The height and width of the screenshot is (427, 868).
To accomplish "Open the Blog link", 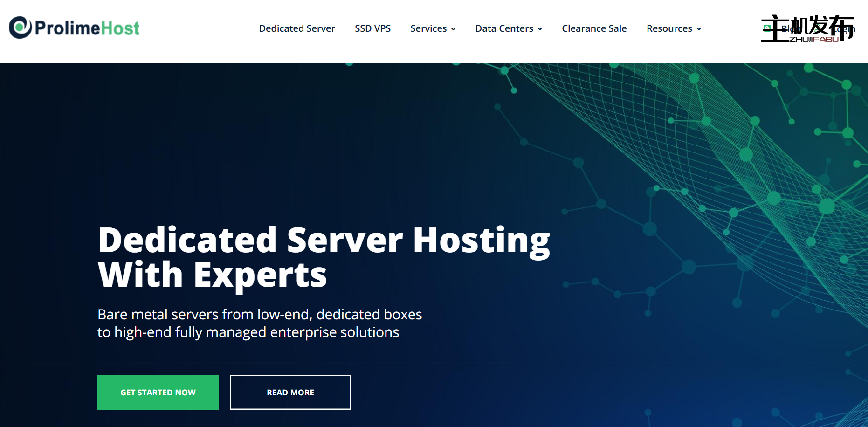I will 791,29.
